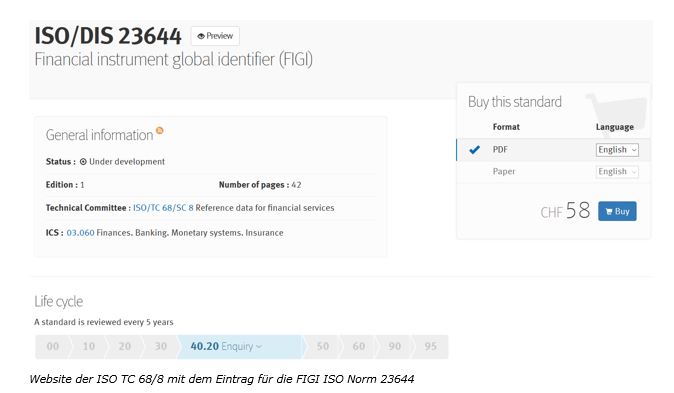The width and height of the screenshot is (674, 393).
Task: Click the eye icon in Preview button
Action: point(201,36)
